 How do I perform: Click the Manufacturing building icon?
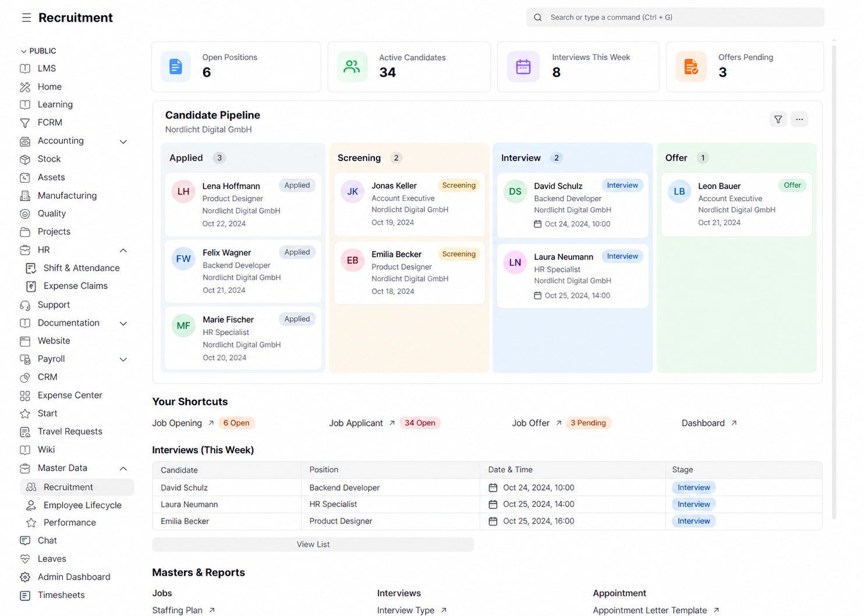[25, 196]
